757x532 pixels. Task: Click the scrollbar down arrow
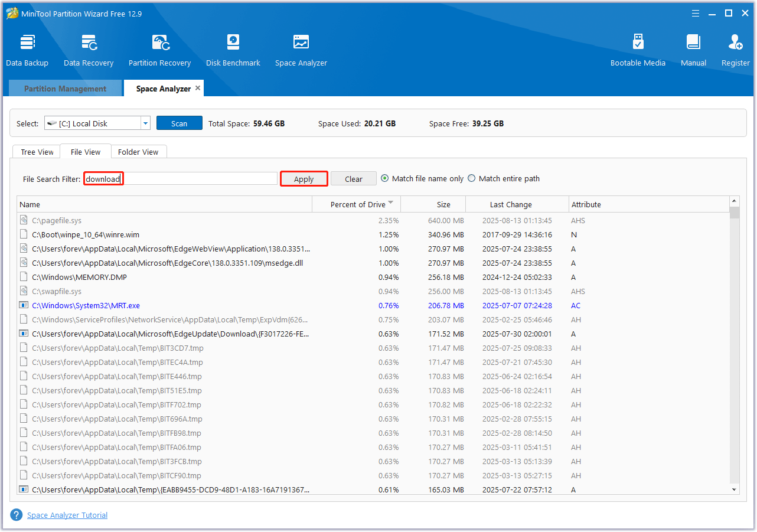pos(735,489)
